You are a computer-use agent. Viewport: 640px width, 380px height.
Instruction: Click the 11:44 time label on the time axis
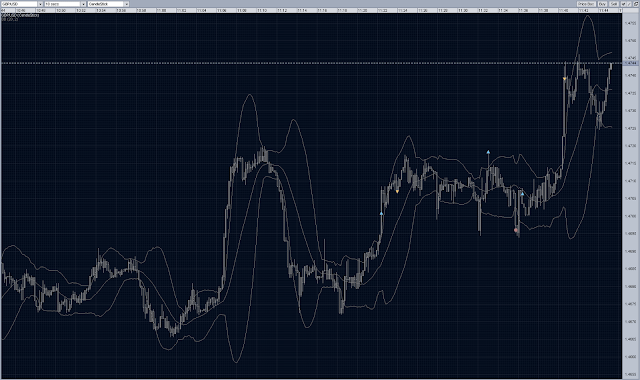click(604, 11)
